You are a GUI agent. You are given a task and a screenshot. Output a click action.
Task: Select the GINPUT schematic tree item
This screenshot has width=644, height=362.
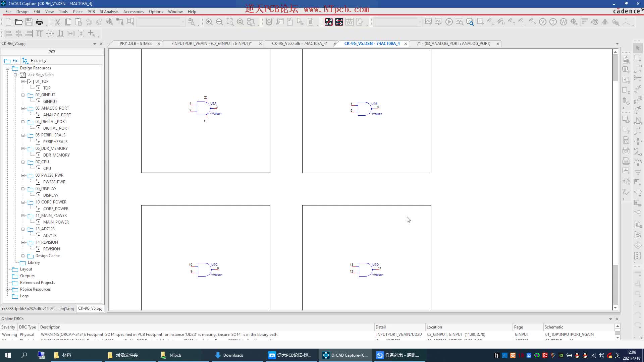click(x=50, y=101)
